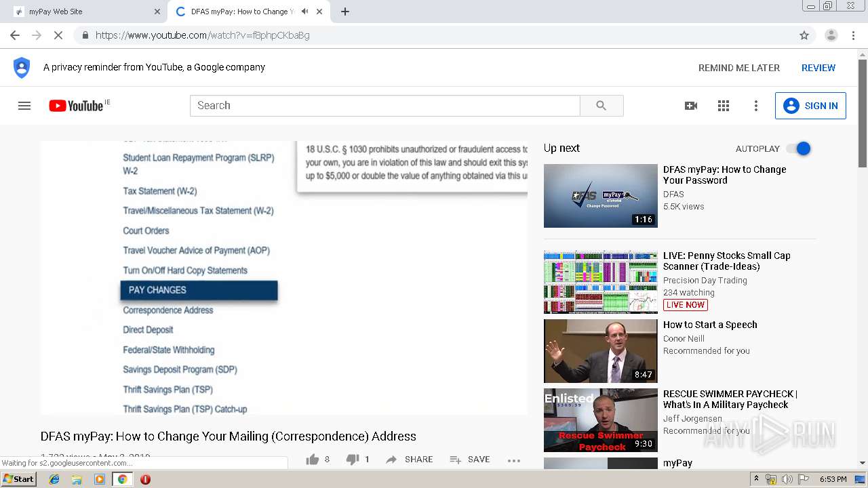Open the Penny Stocks live thumbnail

point(601,282)
